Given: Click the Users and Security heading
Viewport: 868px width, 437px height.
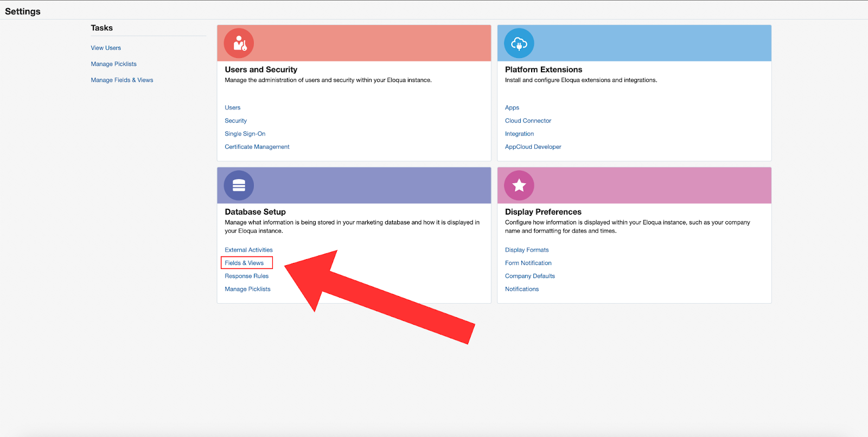Looking at the screenshot, I should pos(261,69).
